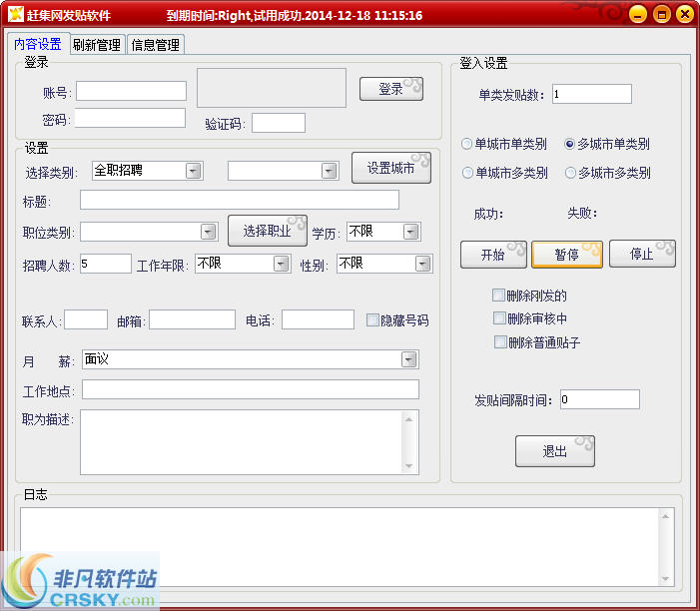
Task: Click the 密码 input field
Action: [x=131, y=118]
